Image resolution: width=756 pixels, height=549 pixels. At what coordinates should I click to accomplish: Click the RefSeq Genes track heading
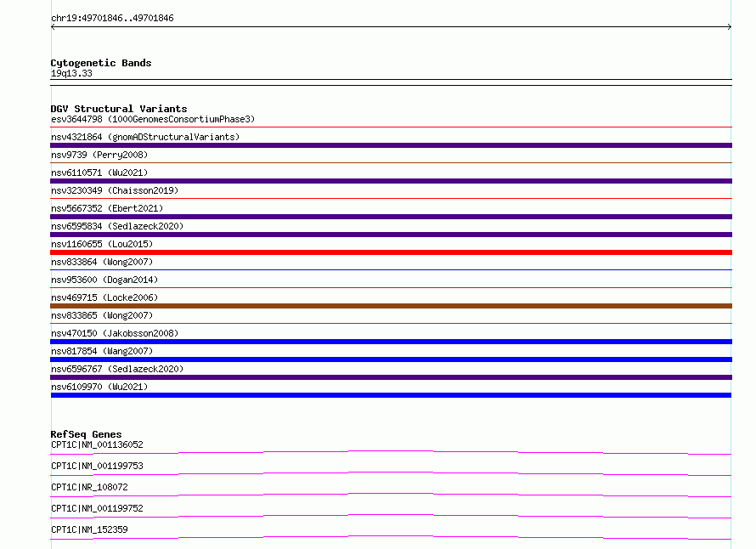point(86,434)
